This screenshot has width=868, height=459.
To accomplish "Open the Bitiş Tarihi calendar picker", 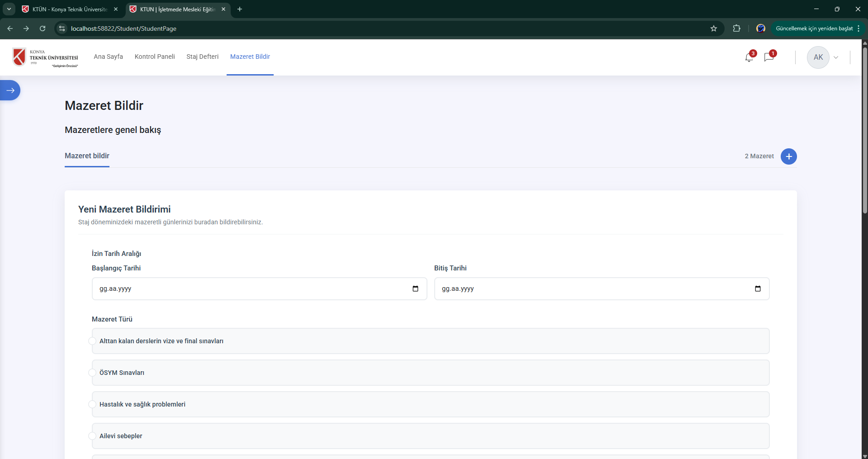I will (759, 289).
